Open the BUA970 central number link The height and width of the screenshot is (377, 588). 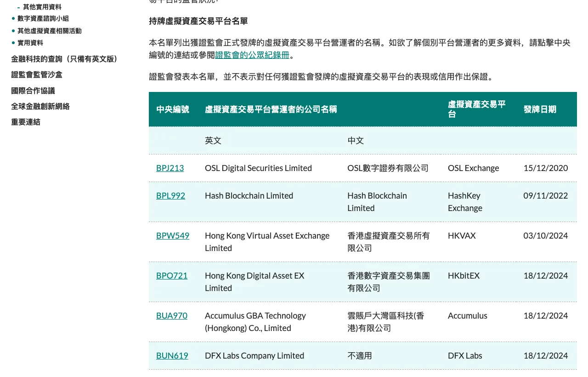[x=172, y=315]
